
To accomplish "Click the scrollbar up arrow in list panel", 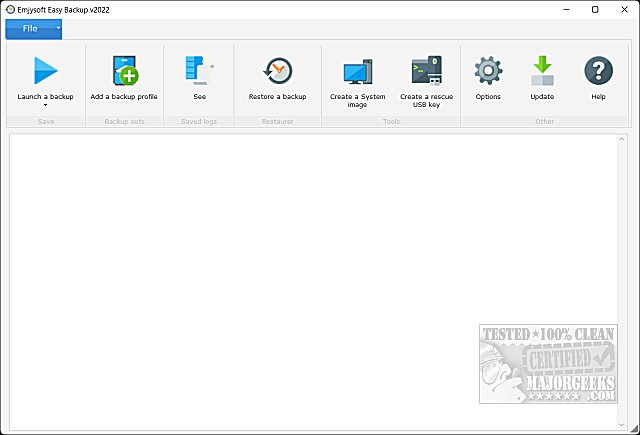I will [621, 139].
